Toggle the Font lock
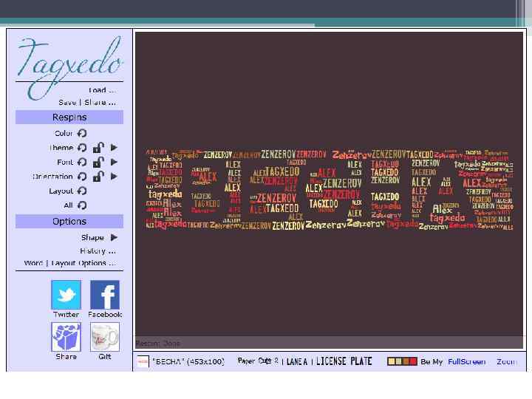532x399 pixels. (x=98, y=162)
